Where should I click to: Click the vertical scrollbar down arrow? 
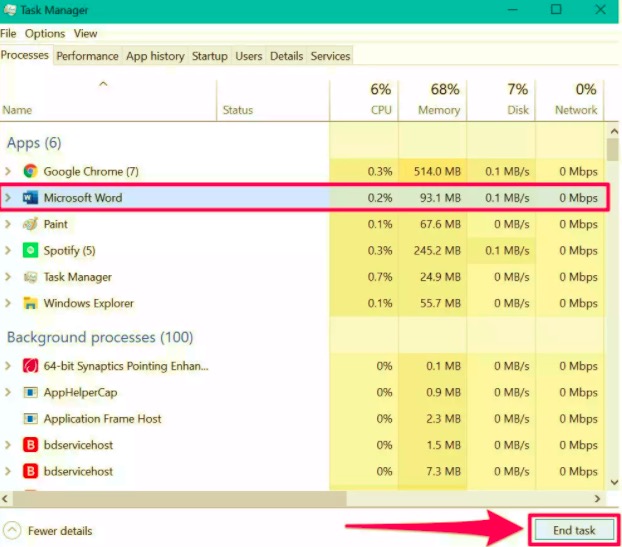(x=614, y=482)
